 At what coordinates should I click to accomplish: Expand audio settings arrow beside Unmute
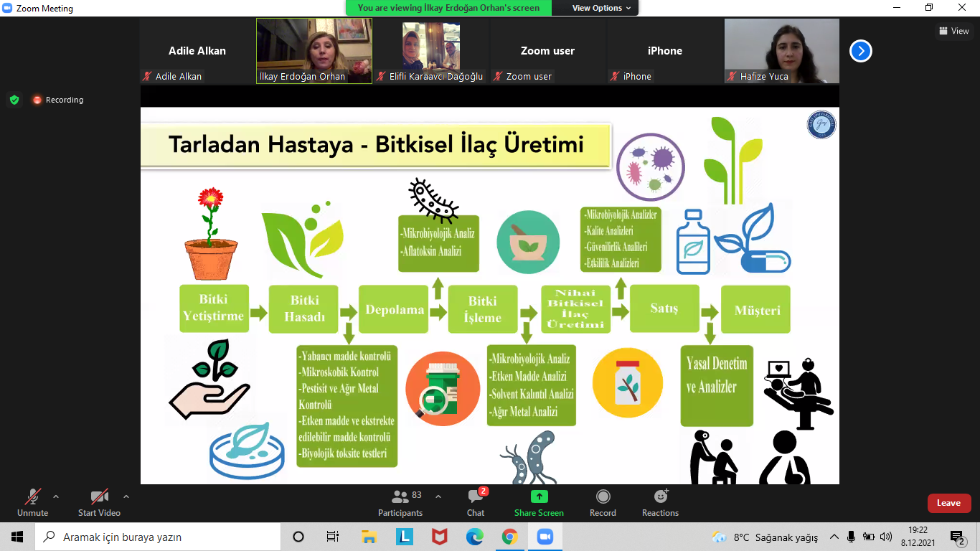point(56,496)
